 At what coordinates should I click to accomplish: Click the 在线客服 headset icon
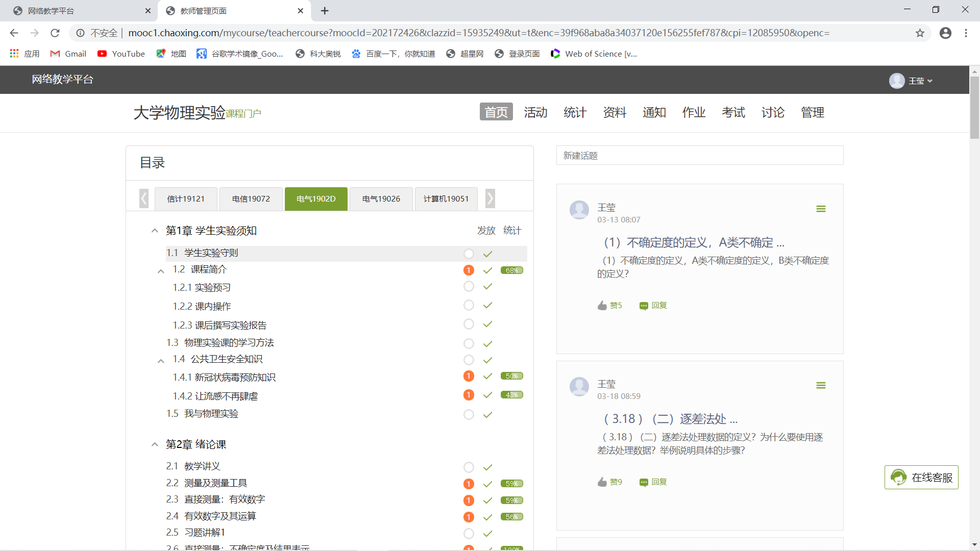(x=898, y=478)
